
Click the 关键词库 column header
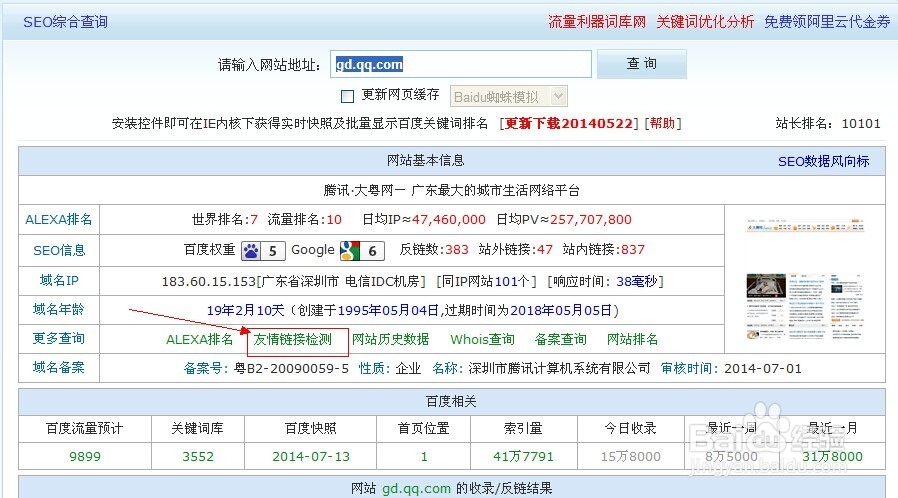coord(197,428)
